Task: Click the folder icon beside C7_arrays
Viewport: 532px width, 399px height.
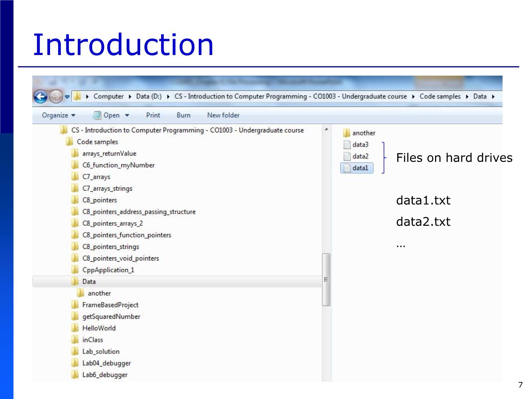Action: tap(75, 176)
